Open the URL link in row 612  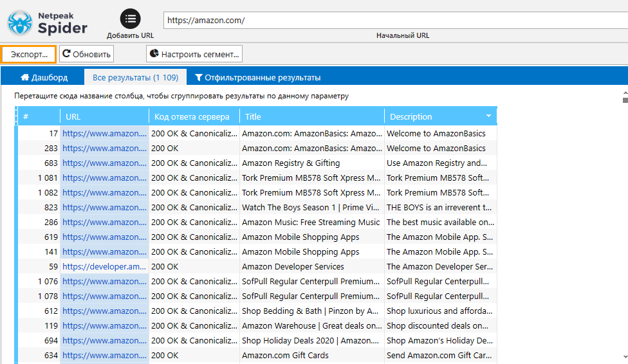[x=104, y=311]
